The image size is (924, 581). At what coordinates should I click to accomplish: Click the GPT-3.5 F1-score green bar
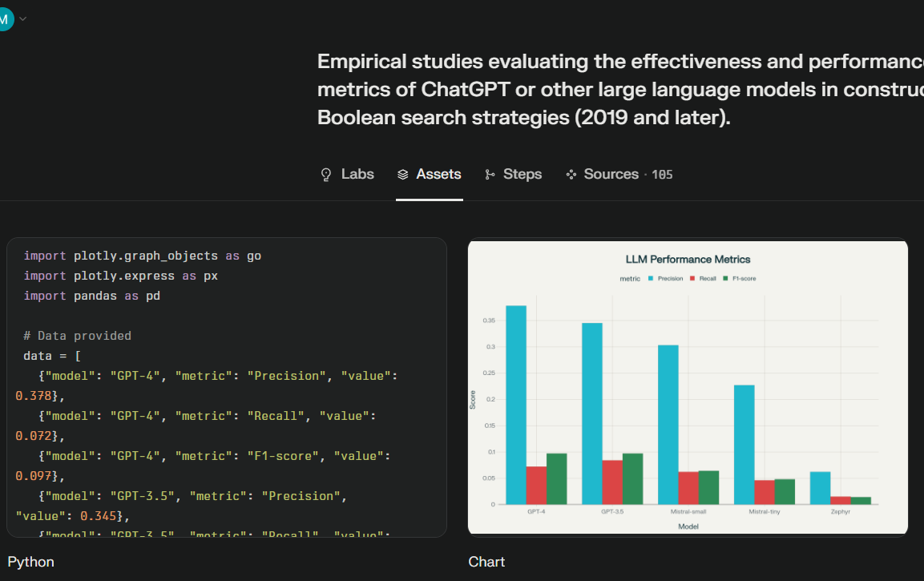633,479
